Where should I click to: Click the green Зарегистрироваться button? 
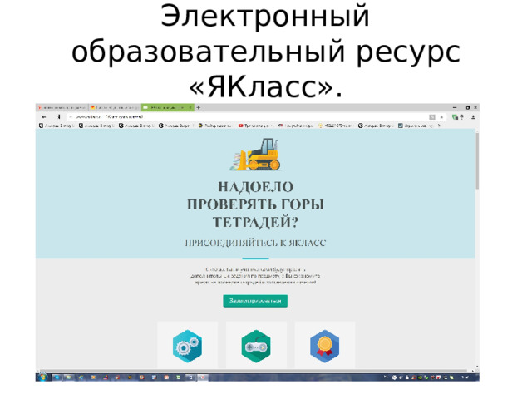[x=255, y=301]
